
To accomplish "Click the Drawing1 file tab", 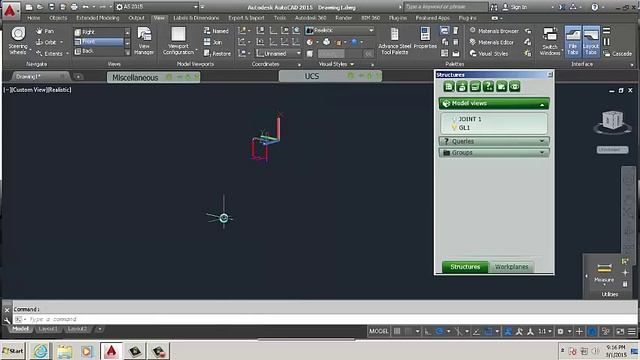I will 40,77.
